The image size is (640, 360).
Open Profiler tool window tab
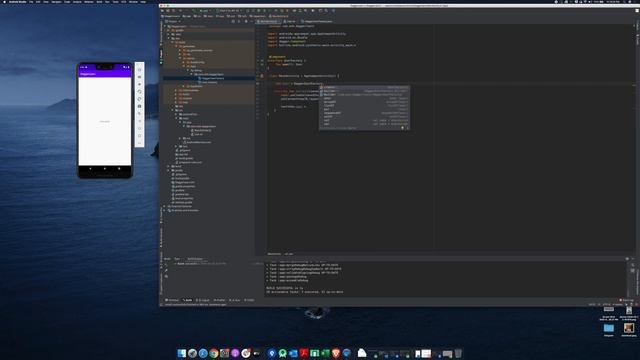click(219, 300)
